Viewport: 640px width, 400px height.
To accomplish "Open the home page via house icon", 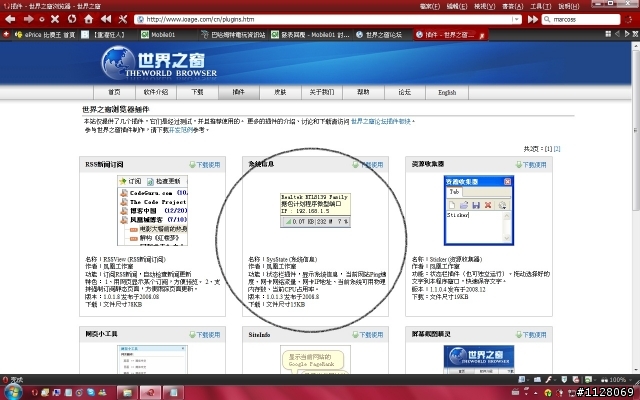I will click(x=89, y=19).
